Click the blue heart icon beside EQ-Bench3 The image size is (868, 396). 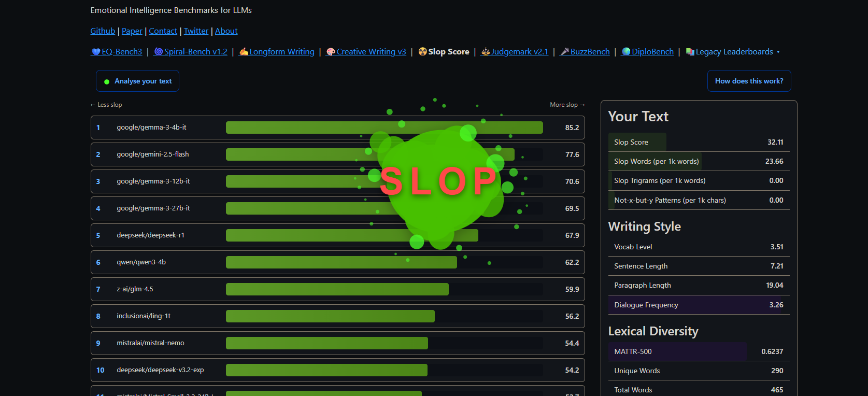coord(96,52)
